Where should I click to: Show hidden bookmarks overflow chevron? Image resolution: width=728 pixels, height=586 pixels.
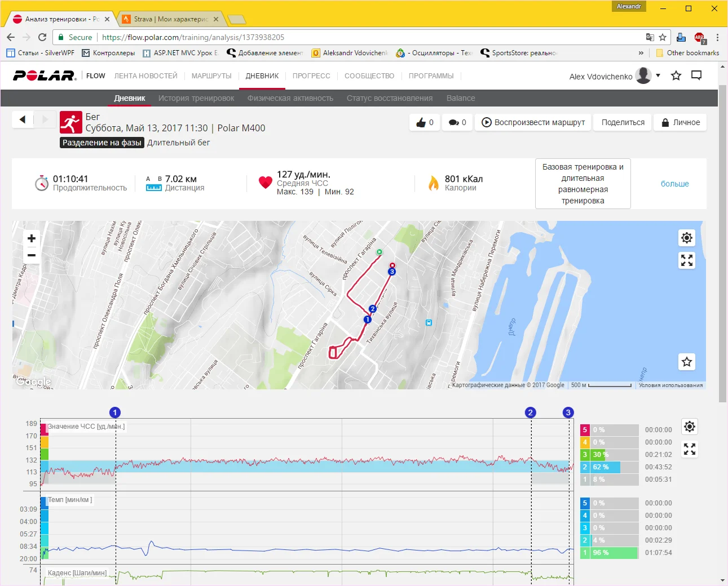(641, 53)
